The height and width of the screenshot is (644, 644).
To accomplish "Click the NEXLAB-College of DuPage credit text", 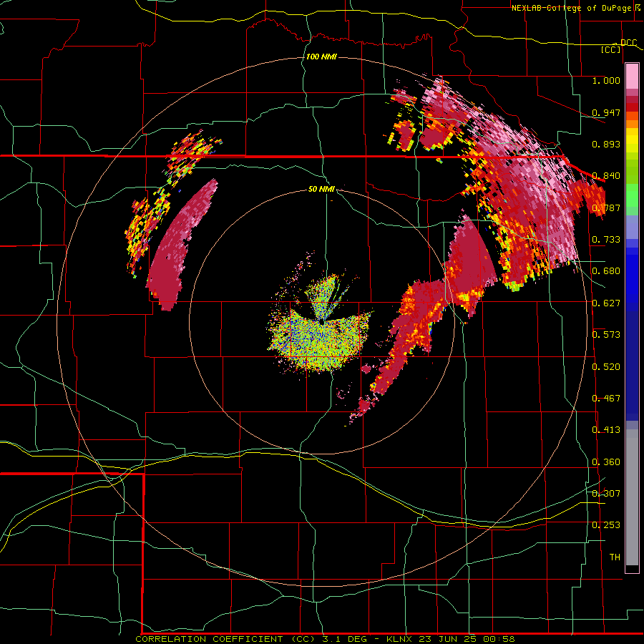I will 571,8.
